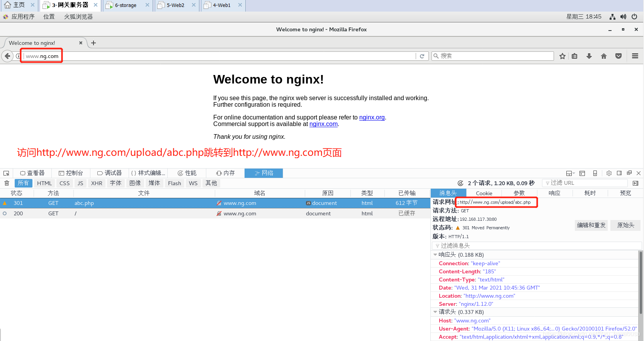
Task: Collapse the 响应头 section
Action: 435,255
